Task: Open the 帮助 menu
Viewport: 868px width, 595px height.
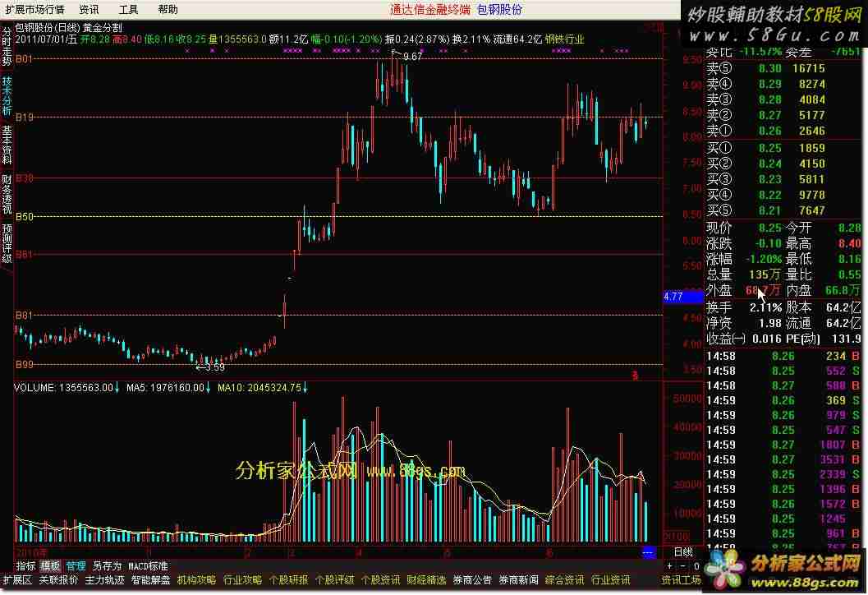Action: tap(168, 9)
